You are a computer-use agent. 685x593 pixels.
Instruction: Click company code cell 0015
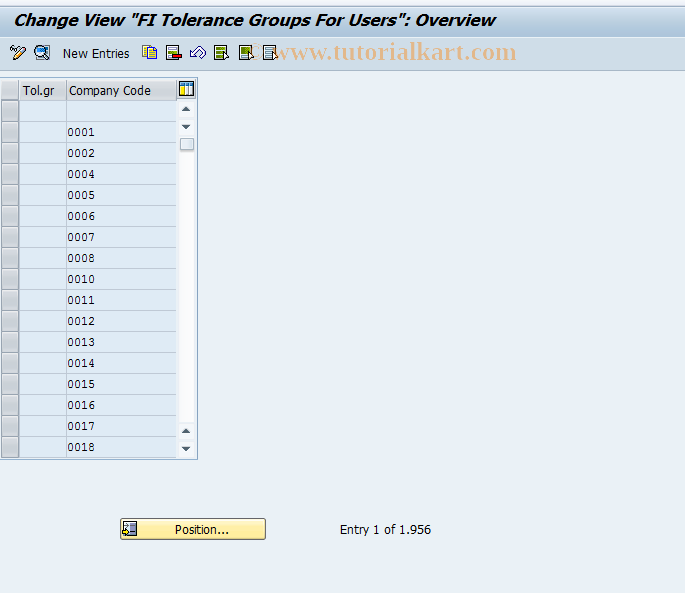pos(121,384)
